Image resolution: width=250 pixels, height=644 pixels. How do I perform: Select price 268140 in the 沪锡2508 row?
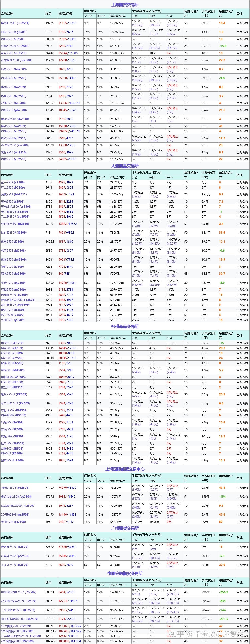point(50,131)
